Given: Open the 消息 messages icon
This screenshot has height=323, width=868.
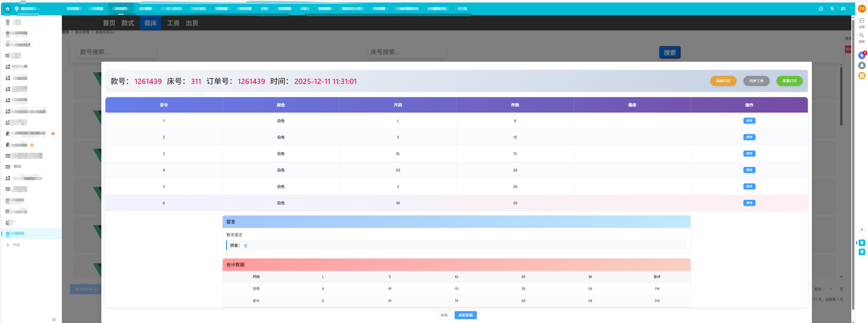Looking at the screenshot, I should [x=862, y=21].
